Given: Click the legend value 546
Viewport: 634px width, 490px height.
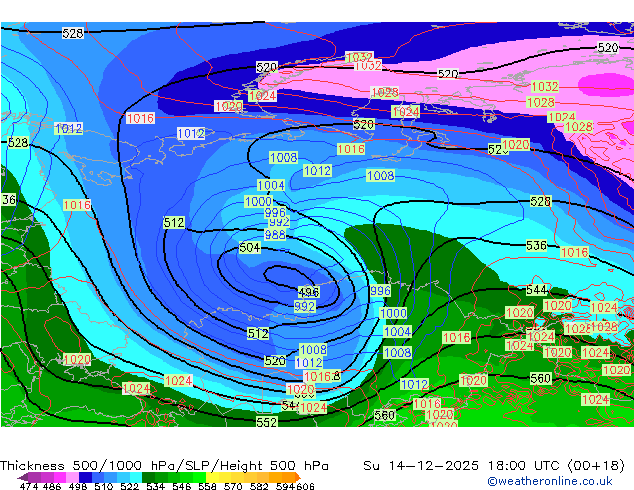Looking at the screenshot, I should pyautogui.click(x=182, y=486).
